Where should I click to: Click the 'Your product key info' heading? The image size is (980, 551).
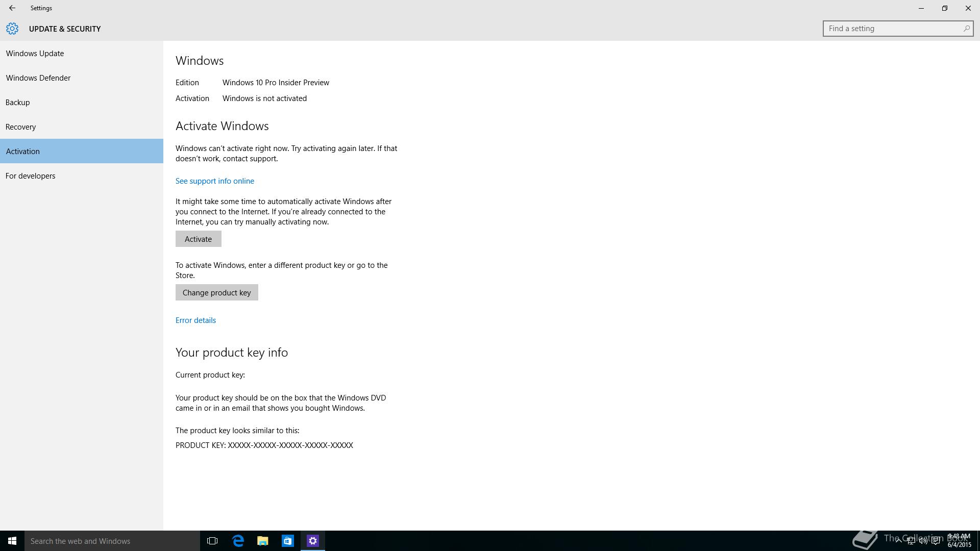[232, 353]
